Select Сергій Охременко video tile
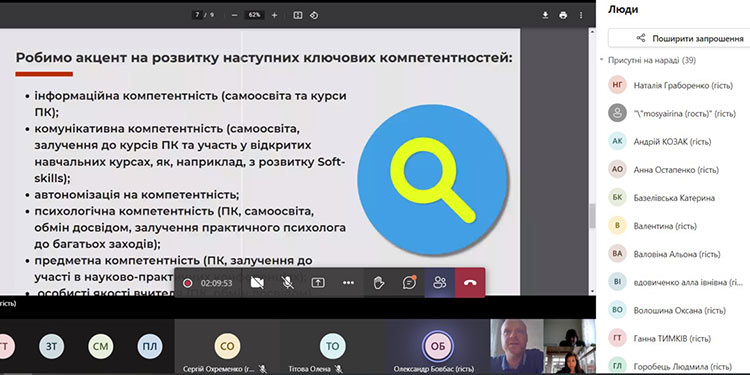 click(x=227, y=347)
